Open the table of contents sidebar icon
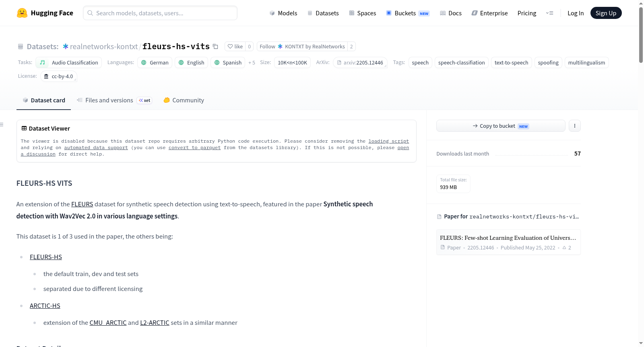Image resolution: width=644 pixels, height=347 pixels. (x=2, y=125)
